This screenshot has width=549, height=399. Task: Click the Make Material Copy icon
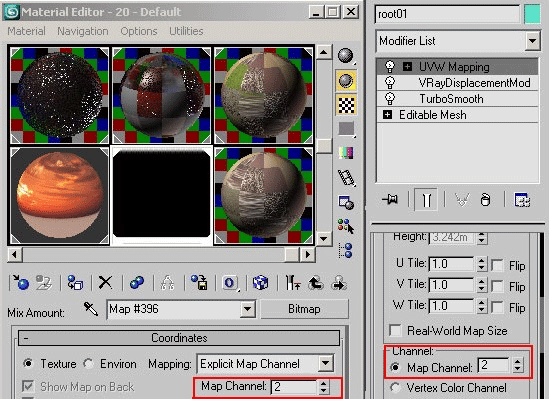click(137, 282)
